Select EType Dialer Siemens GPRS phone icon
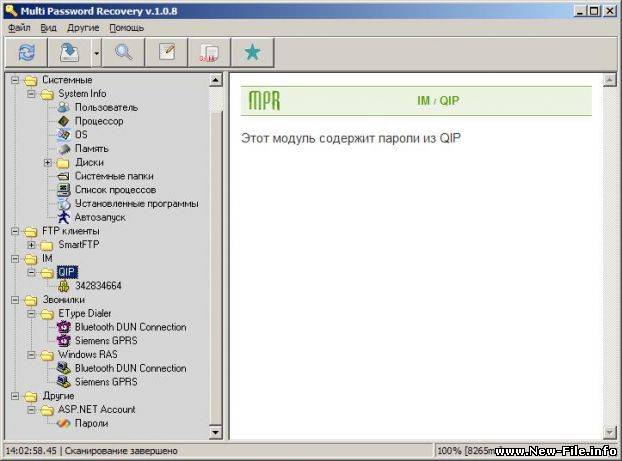 [x=63, y=341]
